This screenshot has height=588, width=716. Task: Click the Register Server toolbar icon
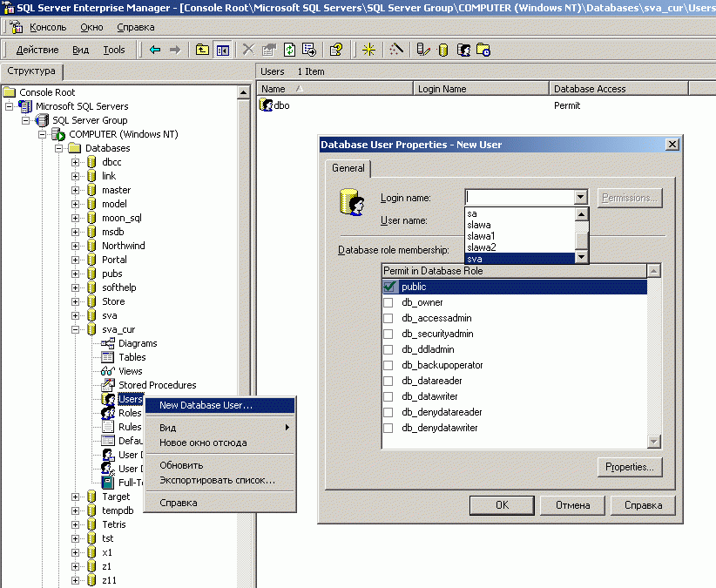[x=423, y=50]
